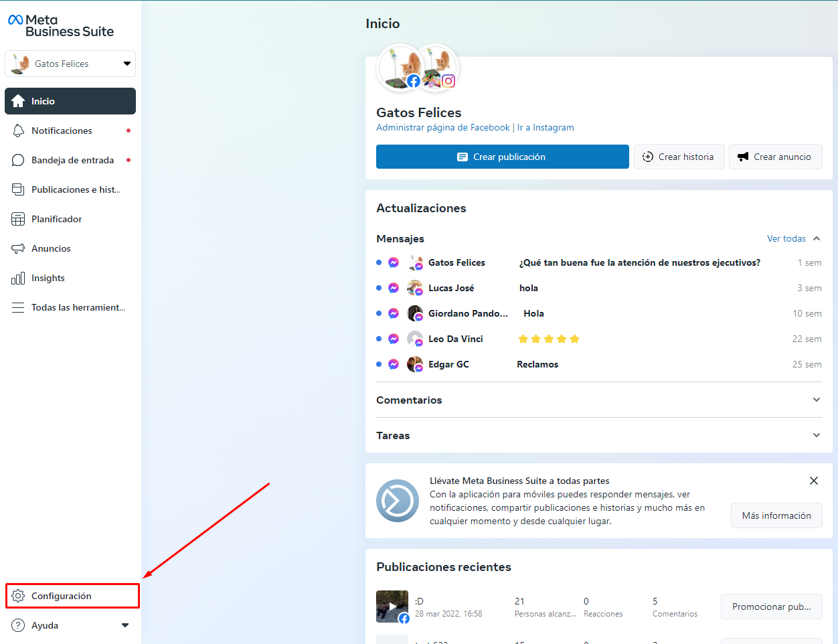
Task: Click the Crear anuncio button
Action: click(776, 157)
